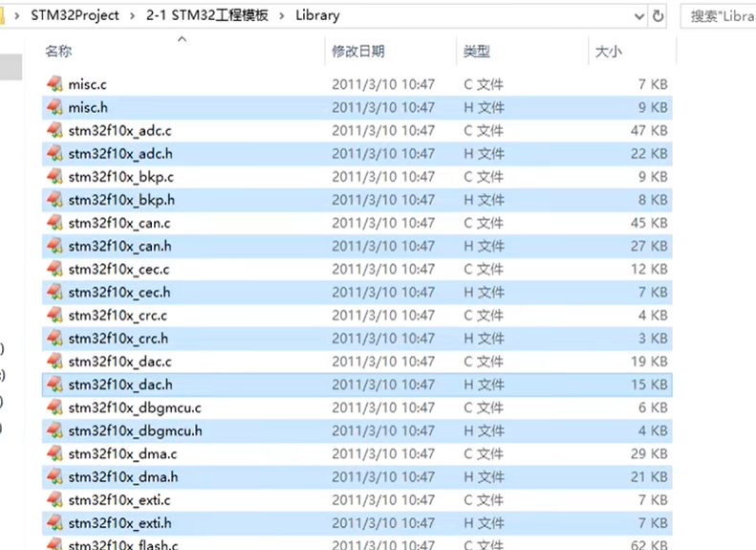
Task: Click the stm32f10x_dbgmcu.h file icon
Action: pyautogui.click(x=55, y=430)
